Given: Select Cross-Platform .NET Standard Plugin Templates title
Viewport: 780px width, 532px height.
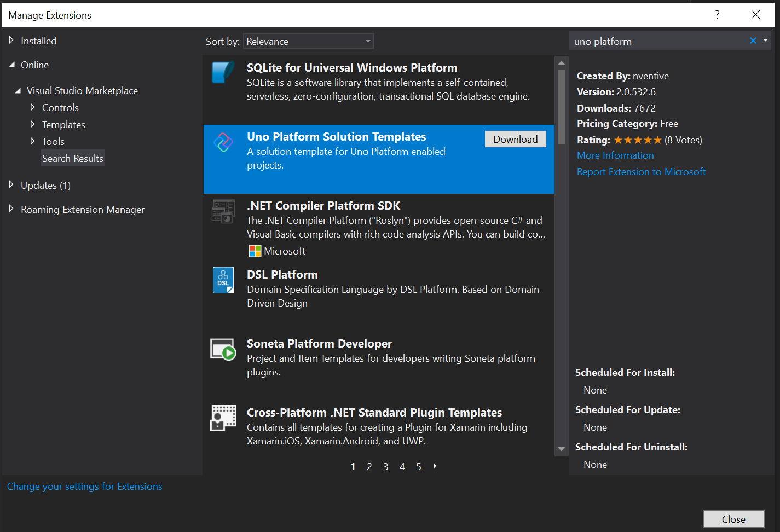Looking at the screenshot, I should pos(374,413).
